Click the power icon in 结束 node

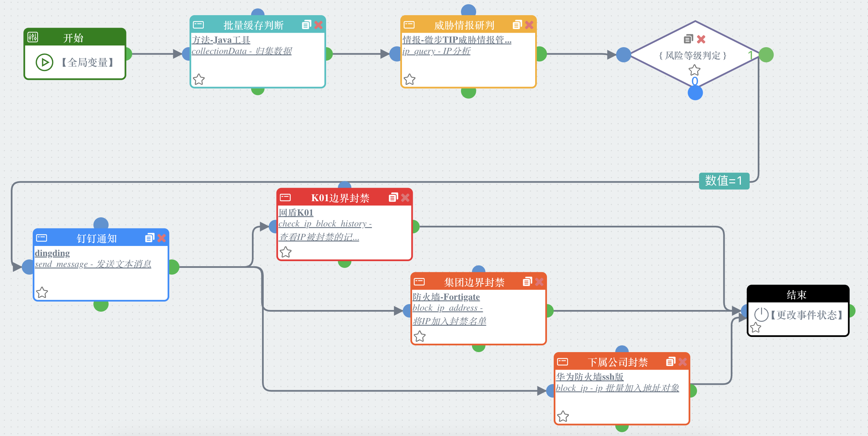pyautogui.click(x=761, y=315)
